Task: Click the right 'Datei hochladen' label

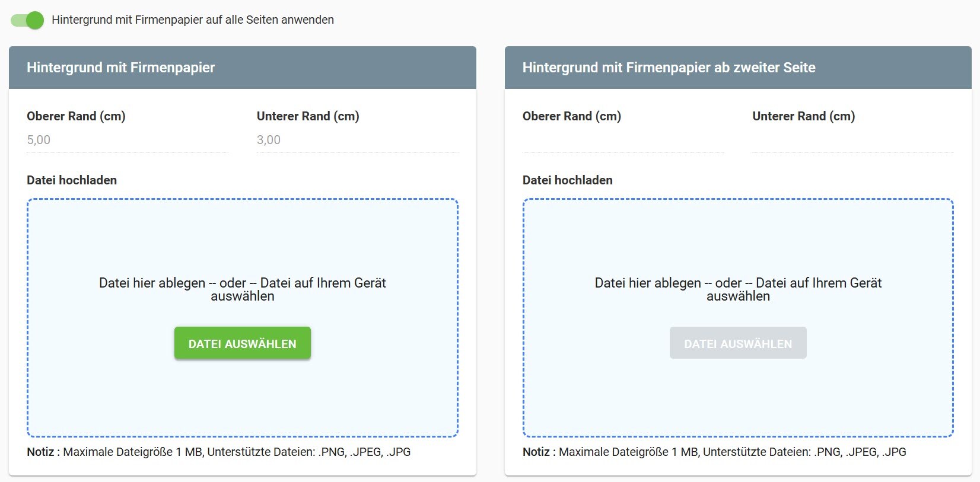Action: (x=567, y=180)
